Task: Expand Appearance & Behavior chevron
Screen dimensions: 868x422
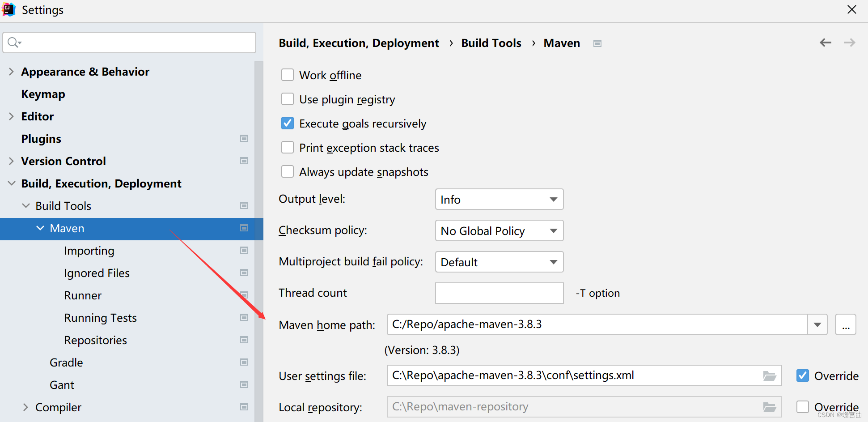Action: point(12,72)
